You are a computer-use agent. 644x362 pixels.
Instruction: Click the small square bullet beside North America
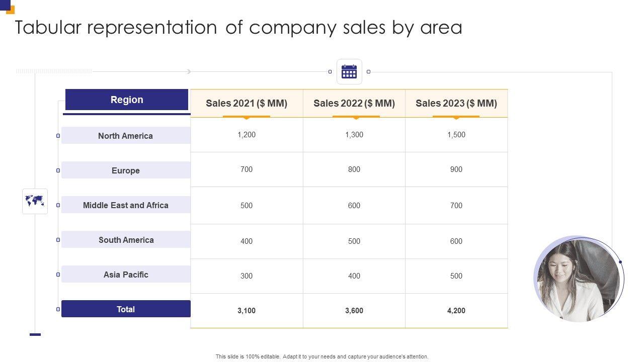(x=58, y=136)
